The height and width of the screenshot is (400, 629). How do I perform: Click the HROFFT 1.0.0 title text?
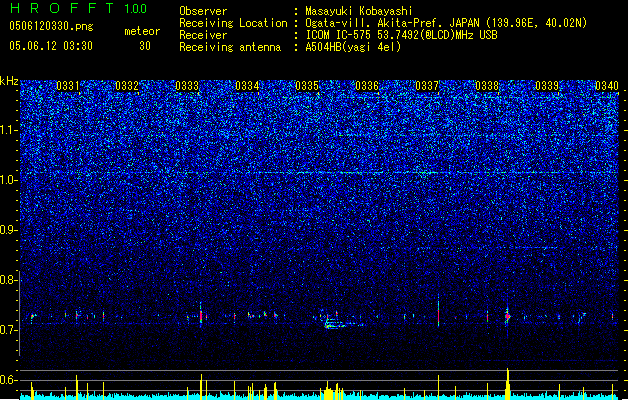(79, 8)
